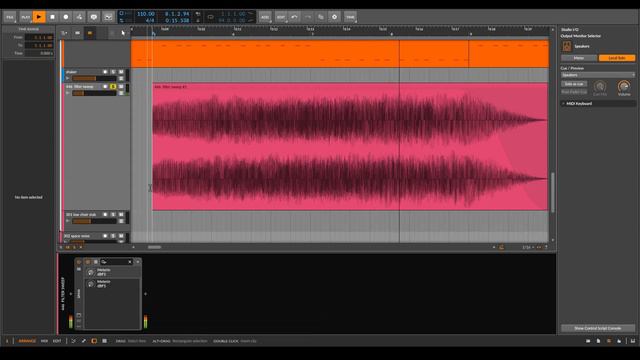Viewport: 640px width, 360px height.
Task: Click the vertical scrollbar in the arranger
Action: [x=553, y=192]
